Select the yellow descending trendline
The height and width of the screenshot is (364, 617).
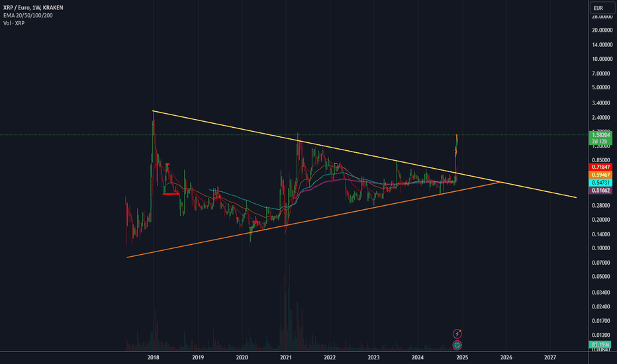coord(364,154)
